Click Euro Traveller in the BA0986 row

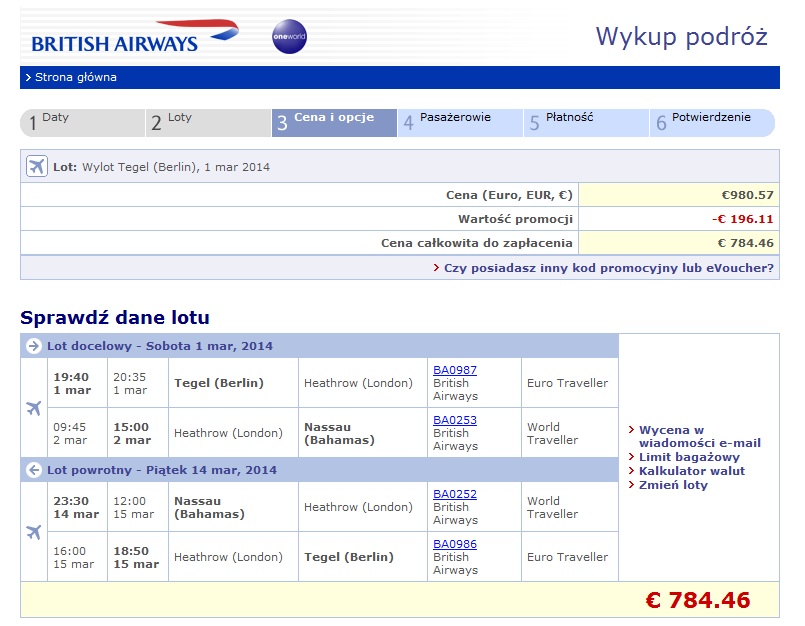point(567,557)
